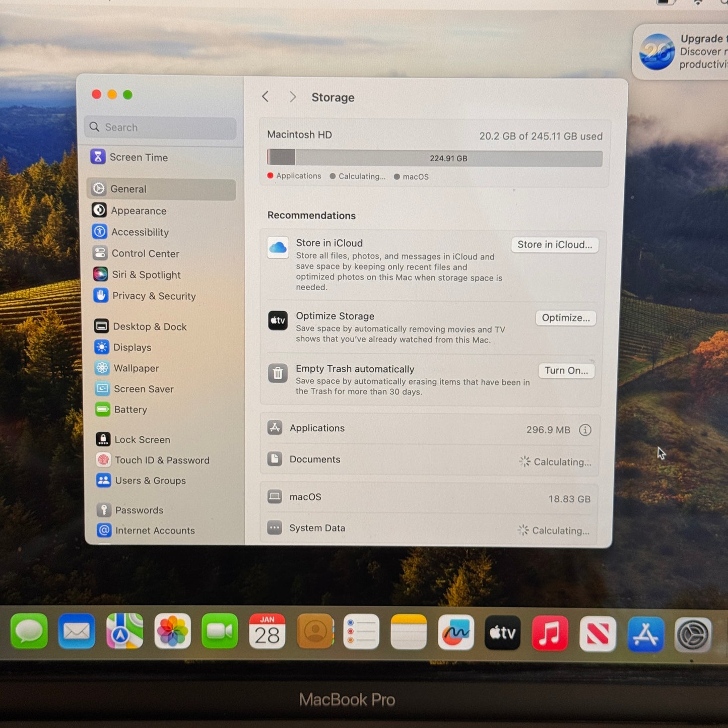Launch FaceTime from the Dock
This screenshot has height=728, width=728.
coord(220,631)
